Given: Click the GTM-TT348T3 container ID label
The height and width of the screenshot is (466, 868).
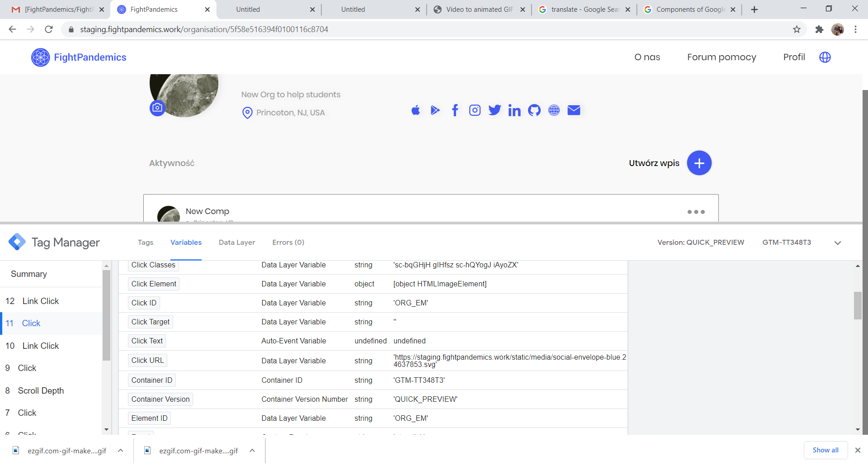Looking at the screenshot, I should (787, 243).
